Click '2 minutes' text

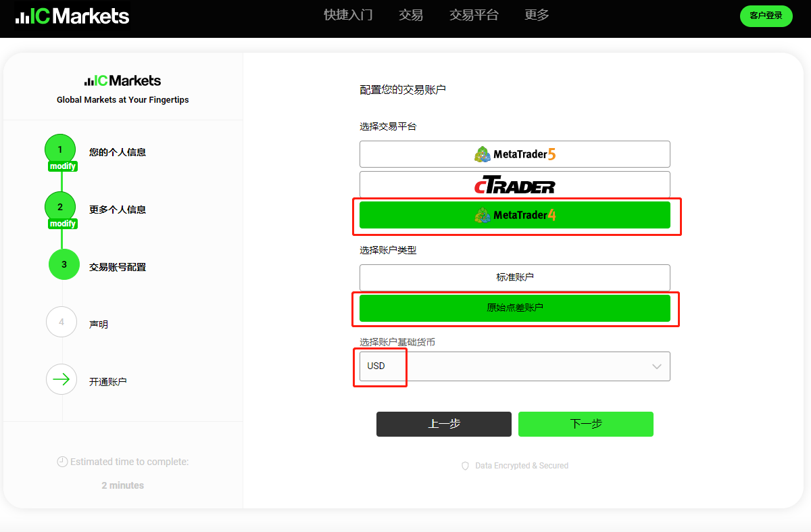coord(123,485)
